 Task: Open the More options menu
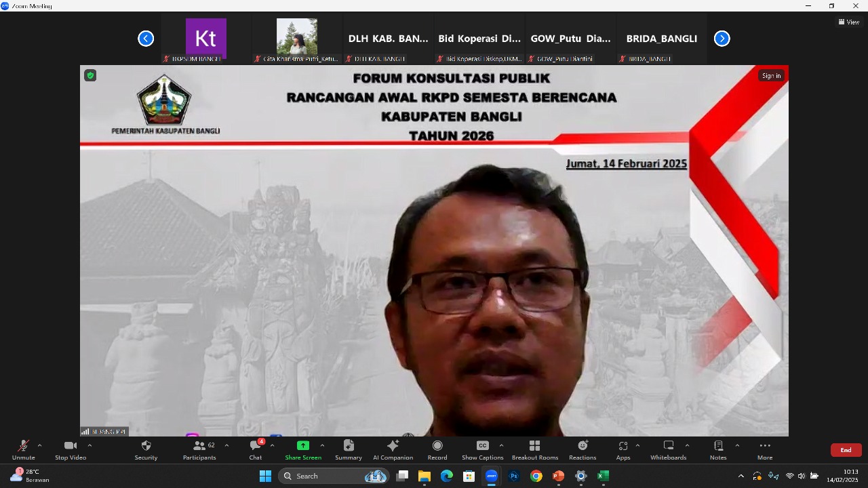click(x=765, y=449)
